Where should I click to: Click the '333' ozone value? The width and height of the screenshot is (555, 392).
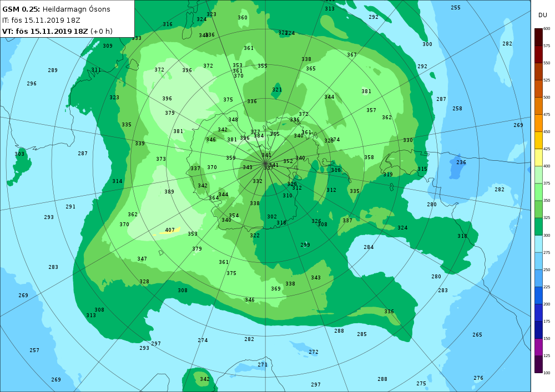coord(137,38)
